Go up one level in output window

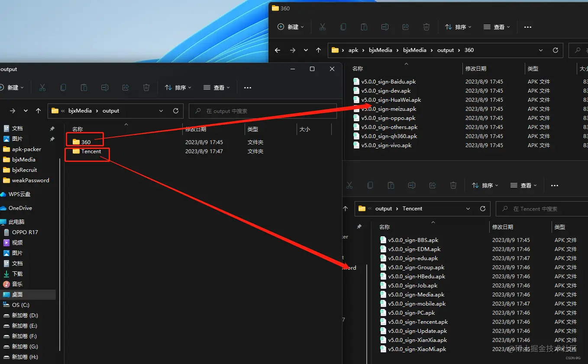pos(39,111)
